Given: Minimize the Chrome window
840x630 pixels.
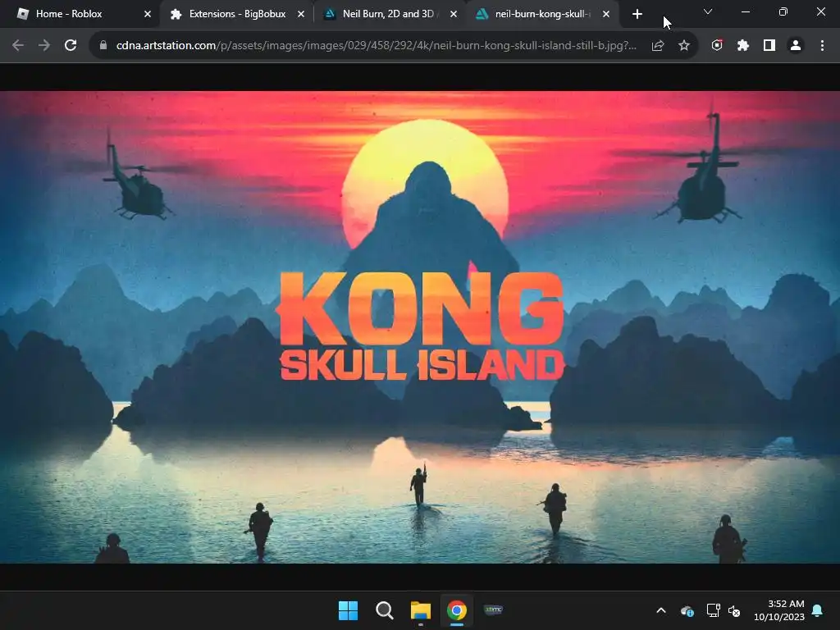Looking at the screenshot, I should 745,11.
